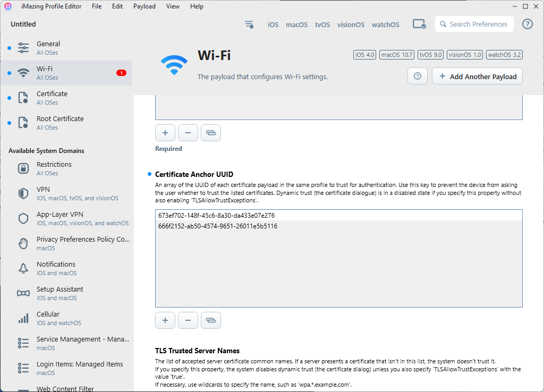The height and width of the screenshot is (392, 544).
Task: Click the Untitled profile name
Action: coord(23,24)
